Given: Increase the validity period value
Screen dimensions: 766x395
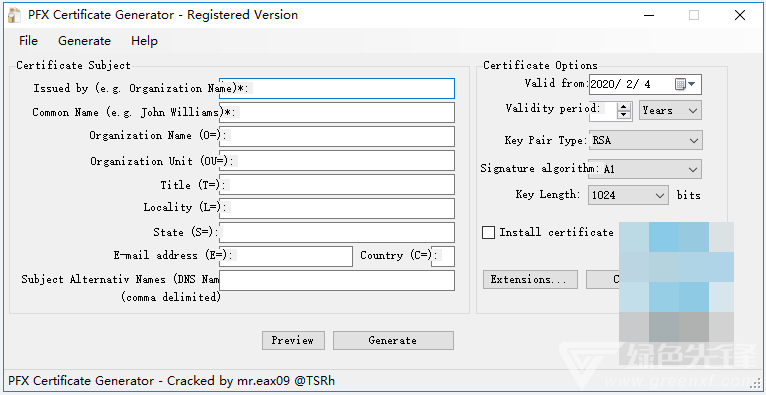Looking at the screenshot, I should tap(624, 106).
